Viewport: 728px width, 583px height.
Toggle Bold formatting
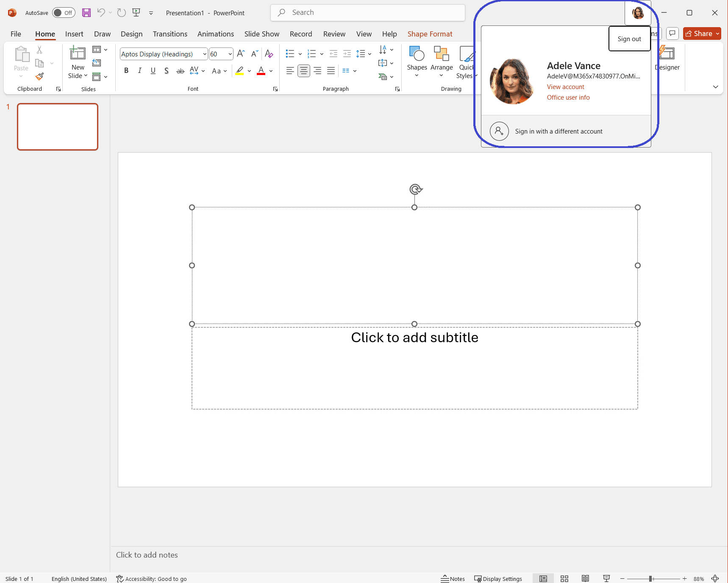click(126, 71)
